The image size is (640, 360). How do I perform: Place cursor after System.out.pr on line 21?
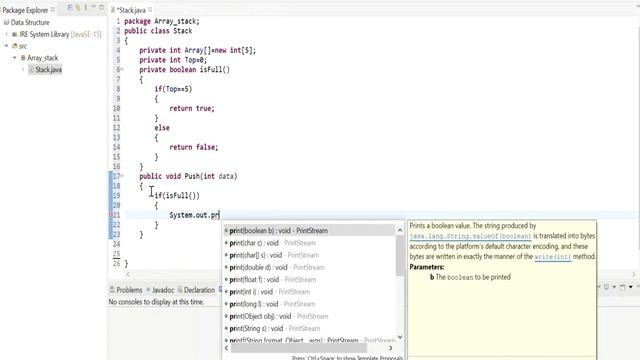coord(220,215)
